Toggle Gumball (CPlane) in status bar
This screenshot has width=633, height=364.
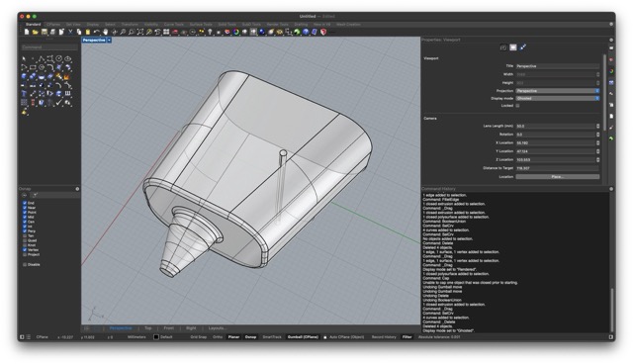coord(303,337)
